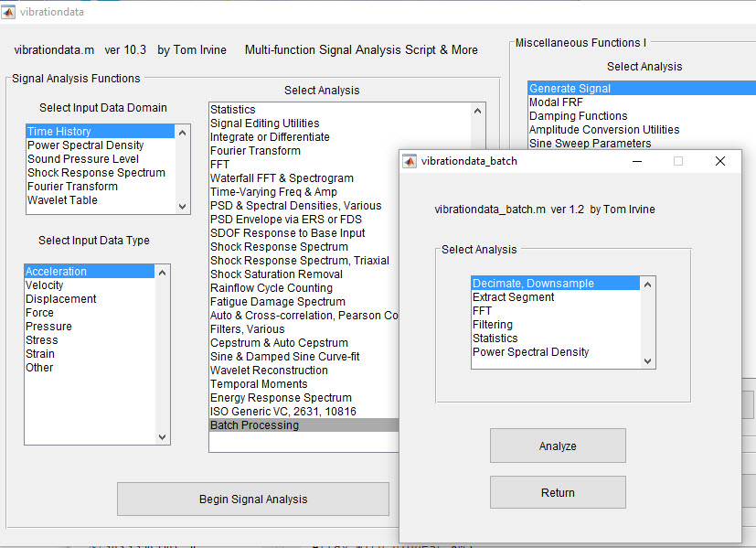Click MATLAB icon in vibrationdata_batch title bar
The height and width of the screenshot is (548, 756).
pyautogui.click(x=410, y=161)
